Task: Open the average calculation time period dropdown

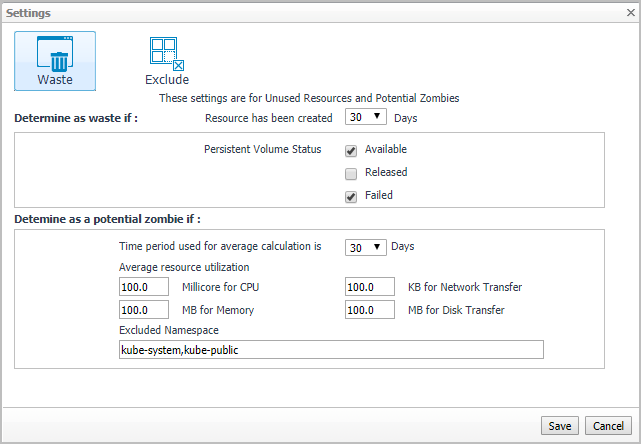Action: point(366,247)
